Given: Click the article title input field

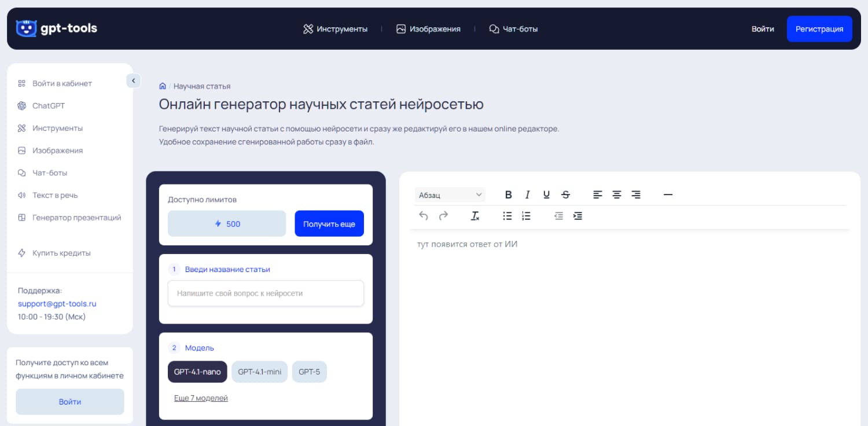Looking at the screenshot, I should click(x=266, y=293).
